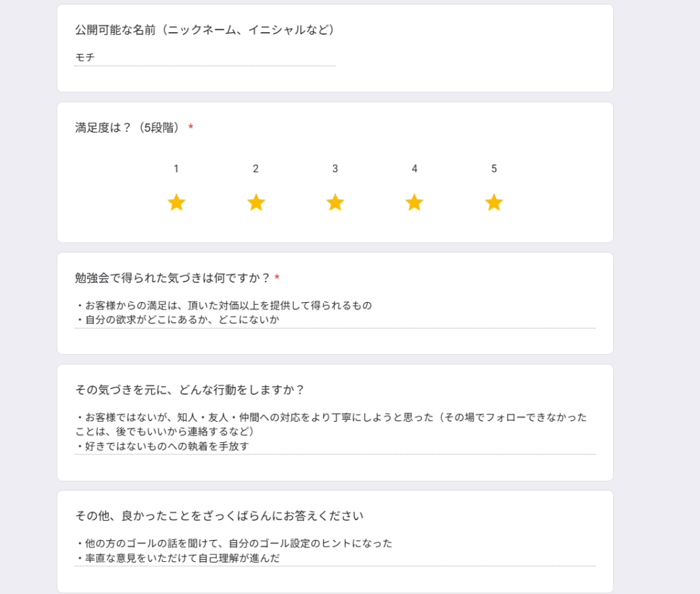The height and width of the screenshot is (594, 700).
Task: Select the star under rating 4
Action: coord(414,202)
